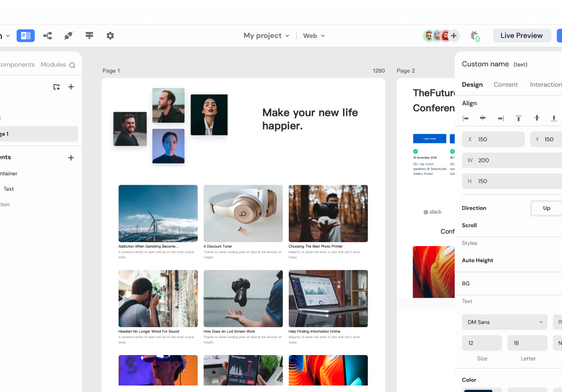
Task: Select the wind turbines article thumbnail
Action: coord(158,213)
